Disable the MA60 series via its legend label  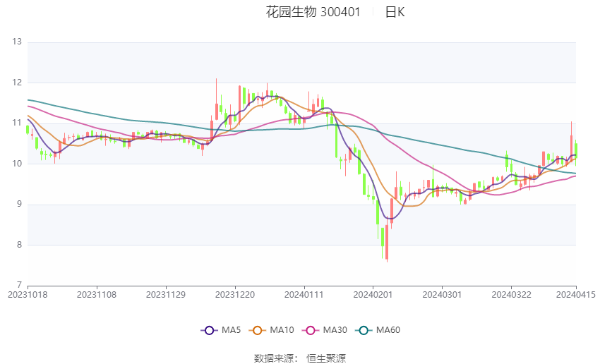388,330
